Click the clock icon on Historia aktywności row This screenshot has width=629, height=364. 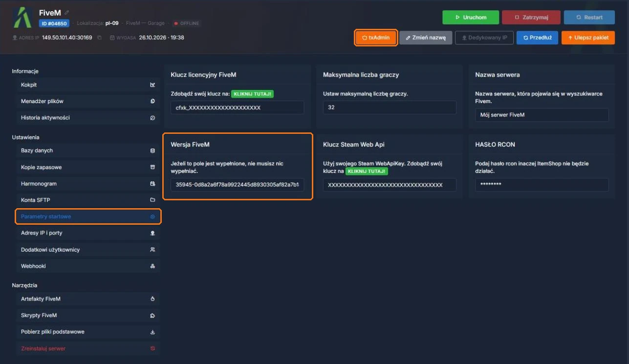[x=152, y=118]
